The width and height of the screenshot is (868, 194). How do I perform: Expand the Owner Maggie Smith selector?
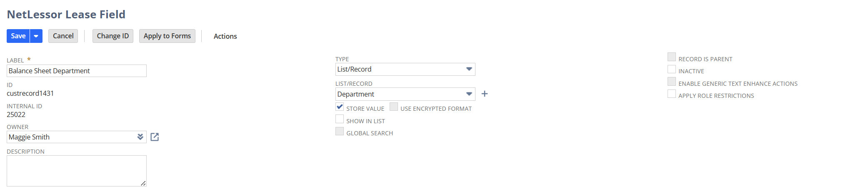[x=140, y=137]
